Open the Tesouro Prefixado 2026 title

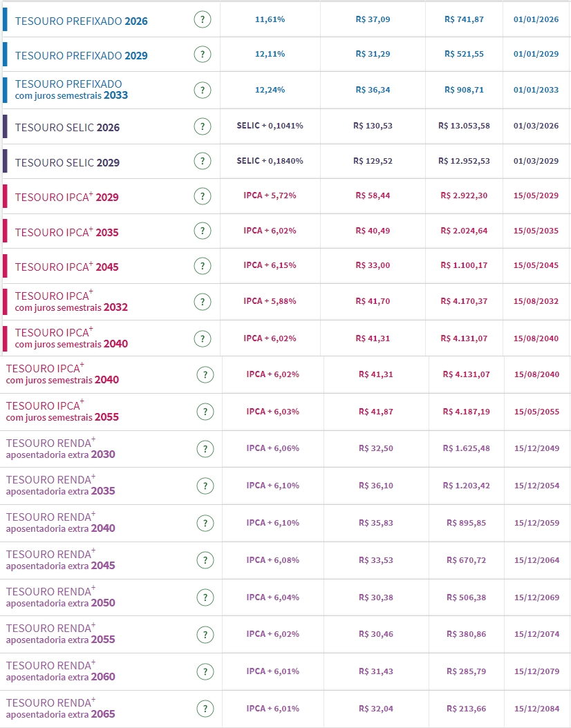pyautogui.click(x=81, y=21)
